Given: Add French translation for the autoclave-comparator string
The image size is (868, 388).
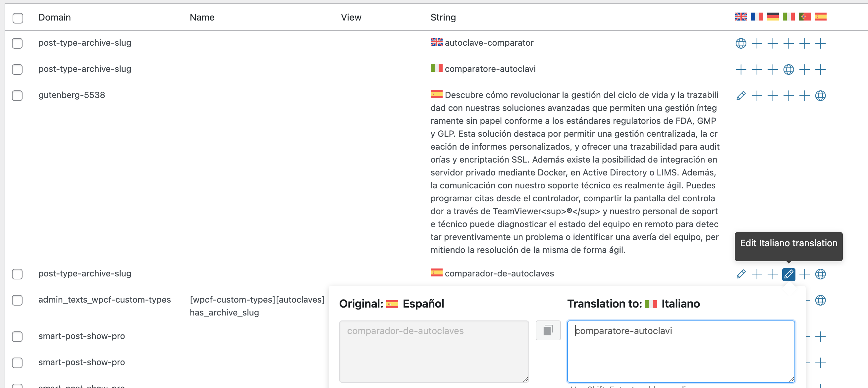Looking at the screenshot, I should [756, 43].
